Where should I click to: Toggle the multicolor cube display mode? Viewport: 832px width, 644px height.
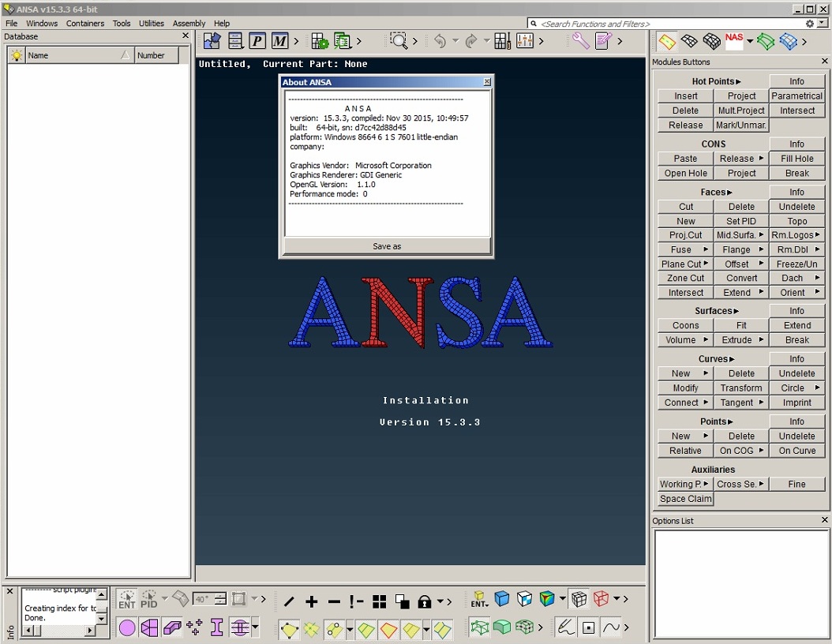pyautogui.click(x=547, y=599)
